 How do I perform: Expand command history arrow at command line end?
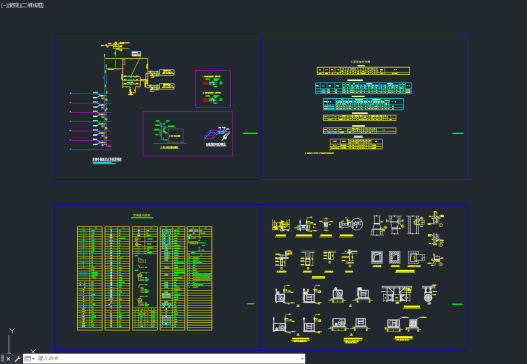(x=302, y=359)
